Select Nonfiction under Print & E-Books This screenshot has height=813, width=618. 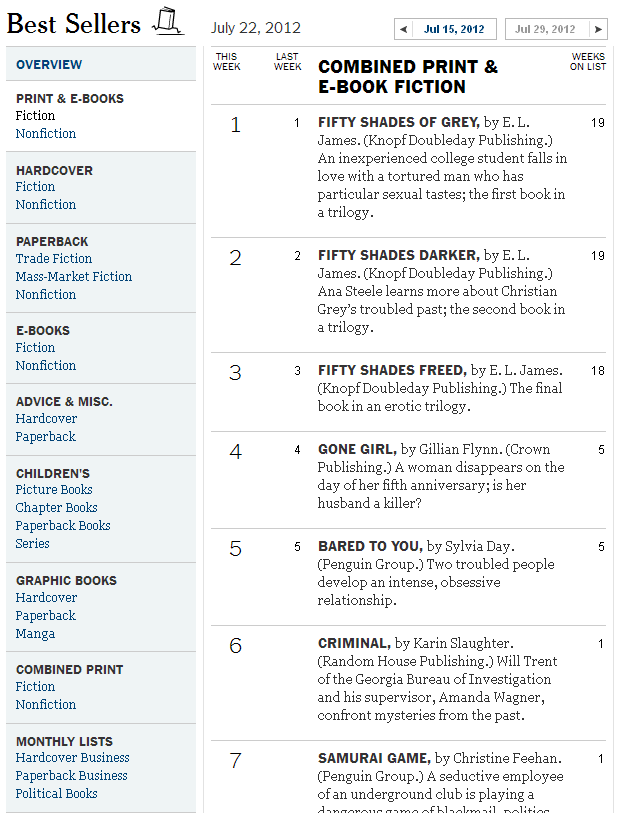[x=46, y=134]
